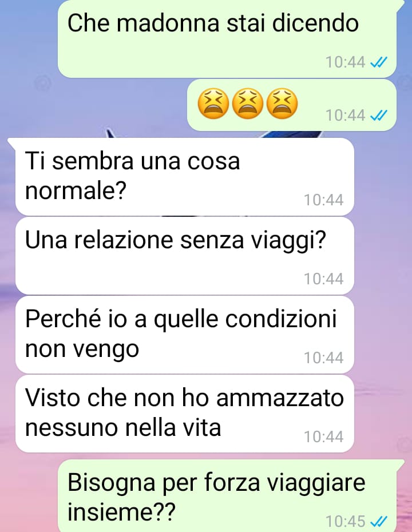Tap timestamp on 'Una relazione senza viaggi?'
The height and width of the screenshot is (532, 412).
tap(324, 279)
